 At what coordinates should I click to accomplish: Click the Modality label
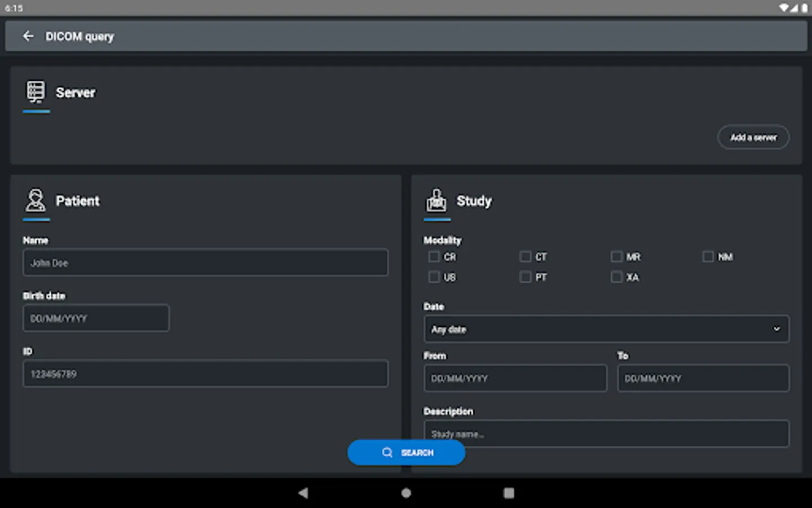pyautogui.click(x=443, y=240)
